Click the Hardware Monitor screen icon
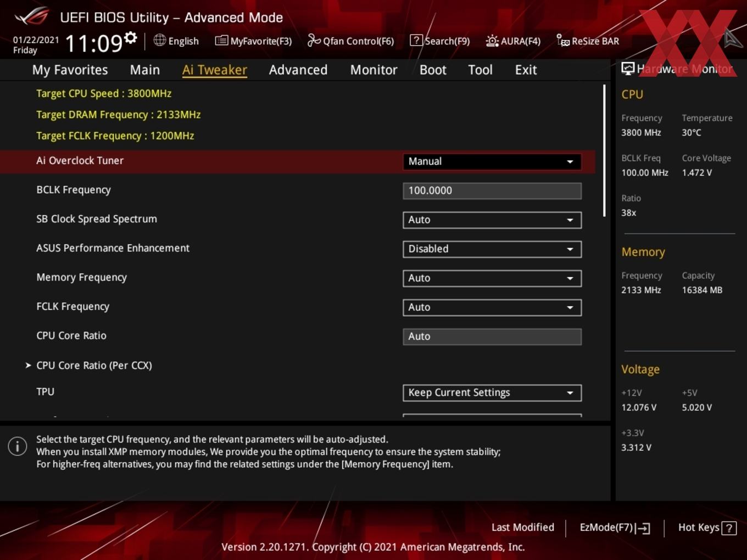 628,68
